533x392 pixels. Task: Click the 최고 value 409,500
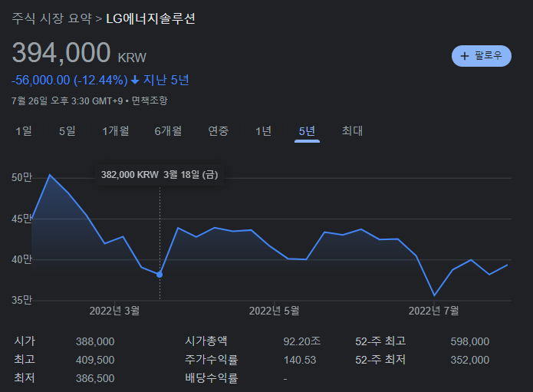(x=95, y=360)
